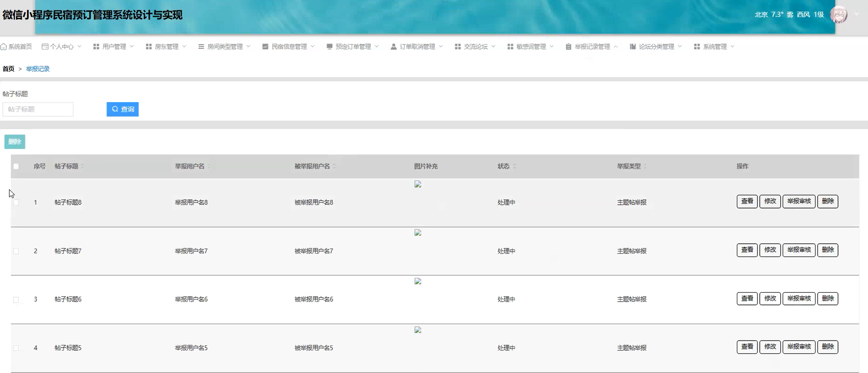
Task: Expand the 民宿信息管理 menu chevron
Action: pyautogui.click(x=313, y=46)
